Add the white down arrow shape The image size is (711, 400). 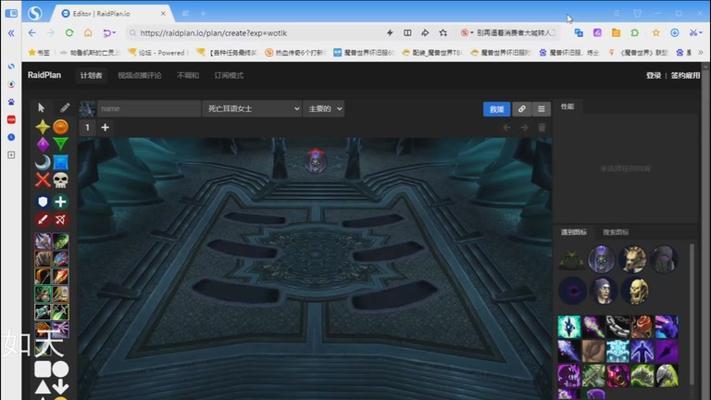(x=60, y=387)
